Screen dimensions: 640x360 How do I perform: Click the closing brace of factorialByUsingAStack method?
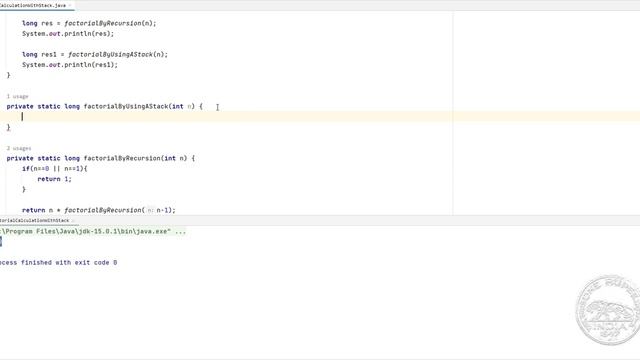click(x=9, y=127)
